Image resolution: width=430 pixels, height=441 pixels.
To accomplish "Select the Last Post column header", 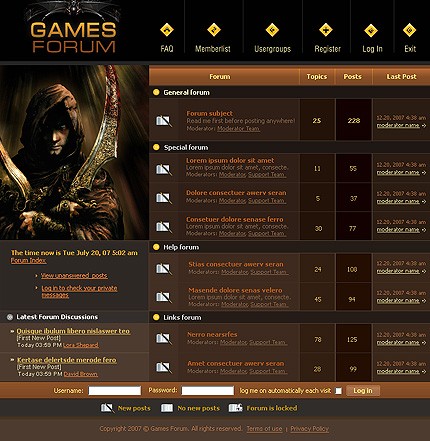I will point(401,77).
